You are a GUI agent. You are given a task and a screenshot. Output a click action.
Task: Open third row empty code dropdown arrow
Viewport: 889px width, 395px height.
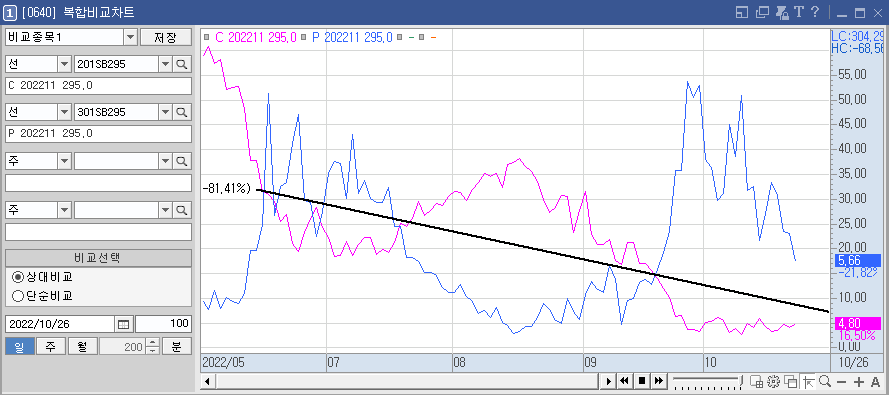tap(165, 162)
